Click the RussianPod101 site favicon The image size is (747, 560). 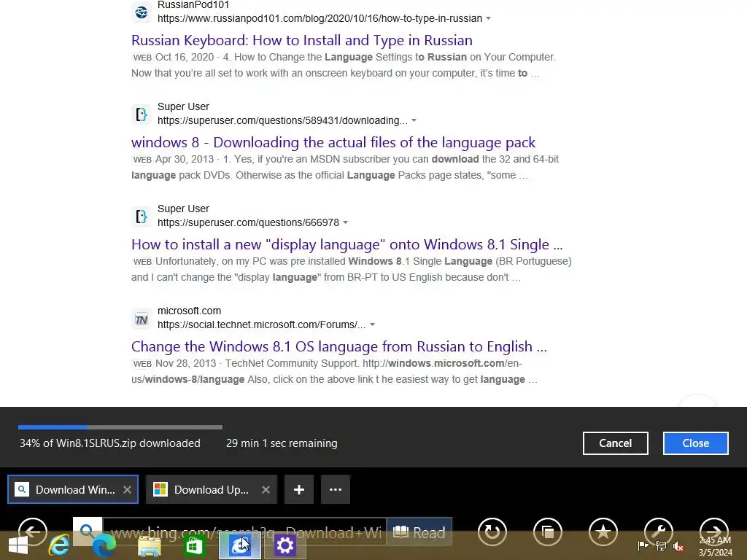[x=142, y=12]
